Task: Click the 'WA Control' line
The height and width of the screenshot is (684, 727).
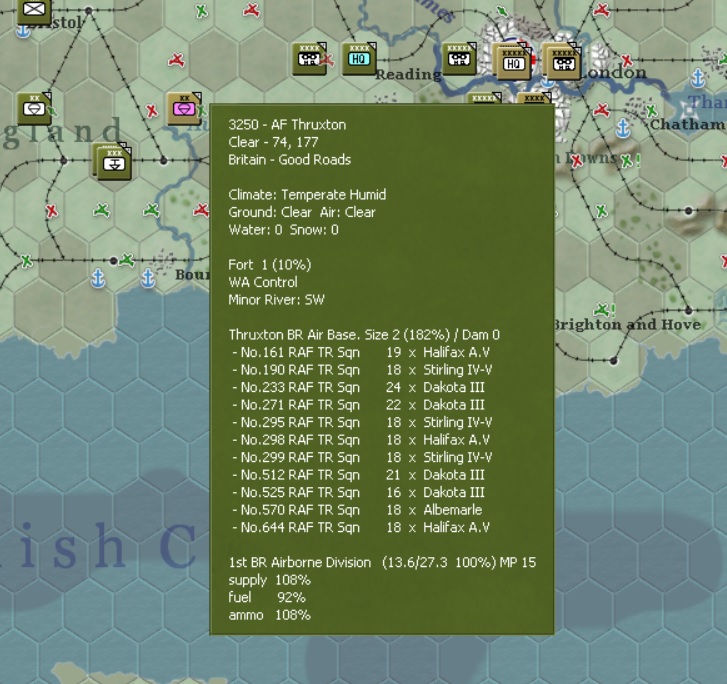Action: click(x=263, y=282)
